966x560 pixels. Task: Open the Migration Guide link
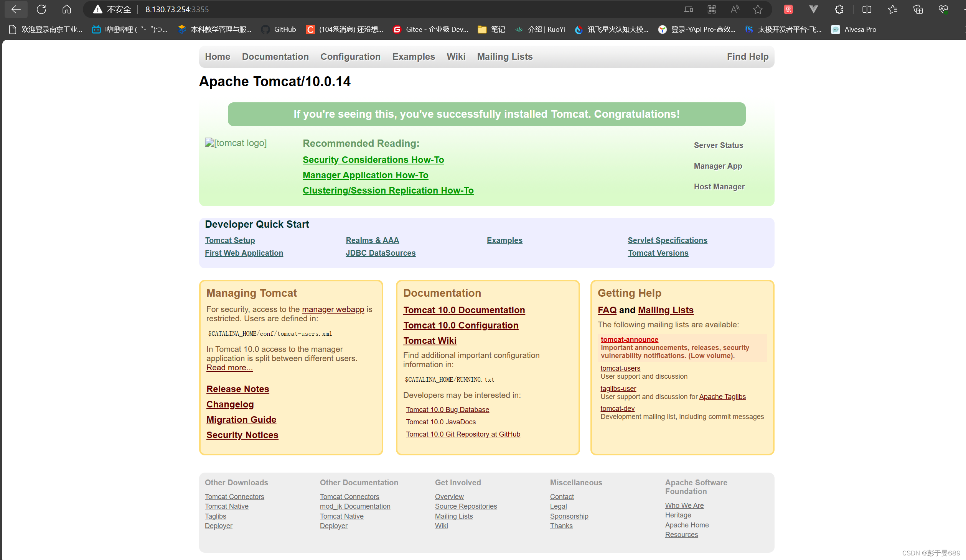[241, 420]
